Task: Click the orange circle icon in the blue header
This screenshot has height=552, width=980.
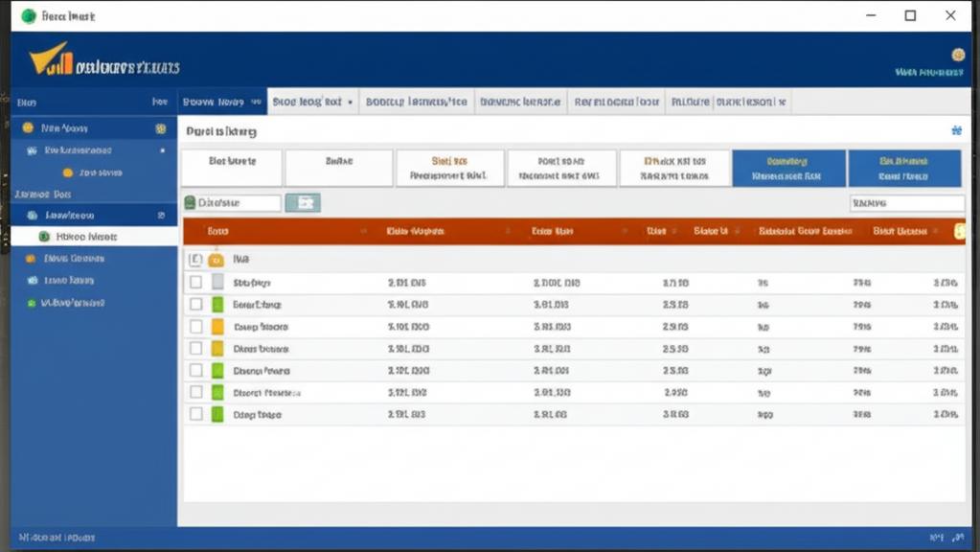Action: [x=958, y=55]
